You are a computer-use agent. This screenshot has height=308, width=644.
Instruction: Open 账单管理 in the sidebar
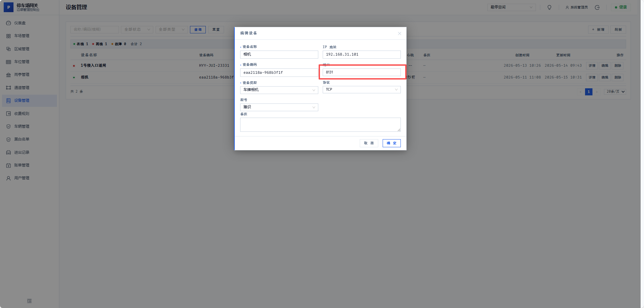click(x=29, y=165)
